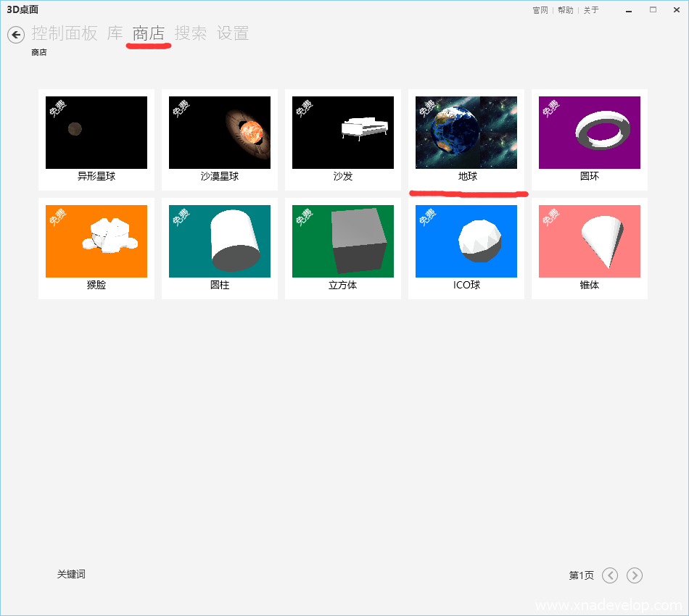Open the 搜索 tab
Viewport: 689px width, 616px height.
191,33
